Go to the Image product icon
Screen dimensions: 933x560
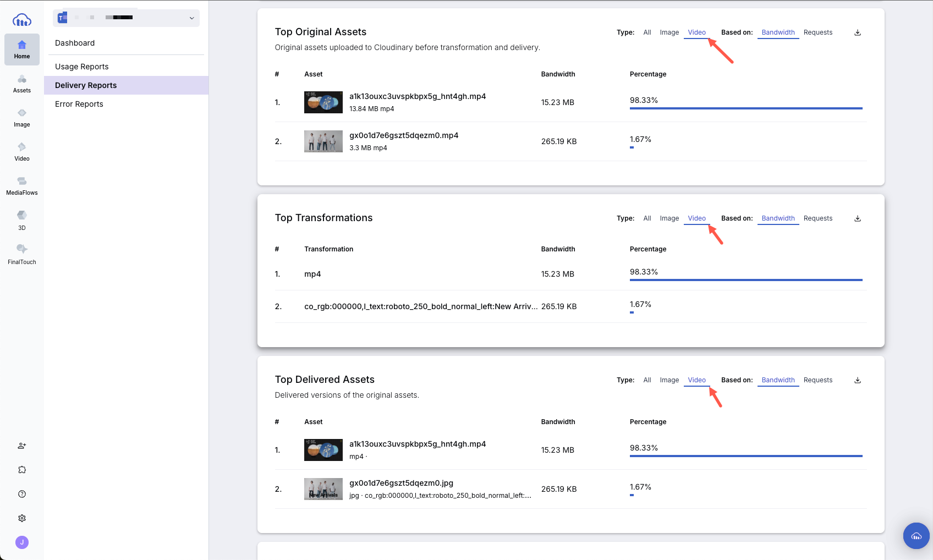coord(22,118)
